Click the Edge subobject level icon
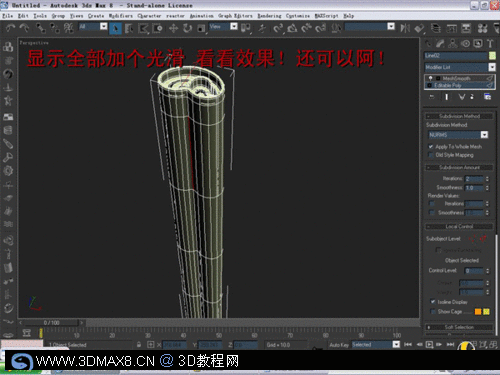This screenshot has width=500, height=375. (483, 238)
